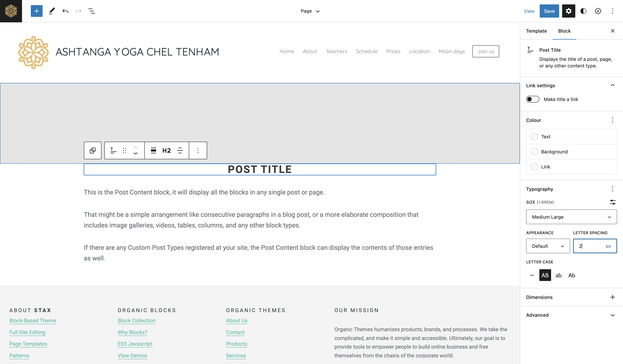Image resolution: width=623 pixels, height=364 pixels.
Task: Select uppercase AB letter case
Action: pyautogui.click(x=545, y=275)
